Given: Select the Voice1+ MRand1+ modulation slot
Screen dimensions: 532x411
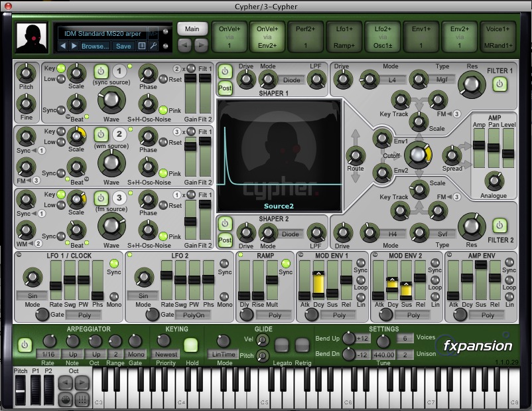Looking at the screenshot, I should point(498,37).
